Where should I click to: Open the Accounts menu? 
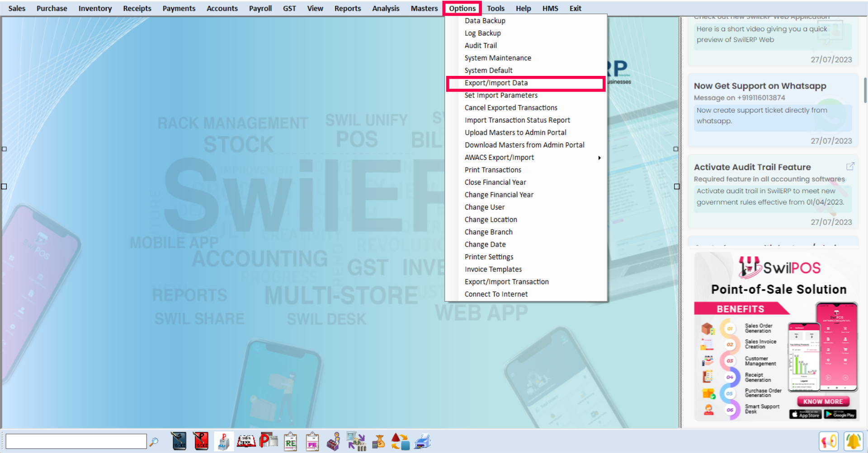coord(222,8)
